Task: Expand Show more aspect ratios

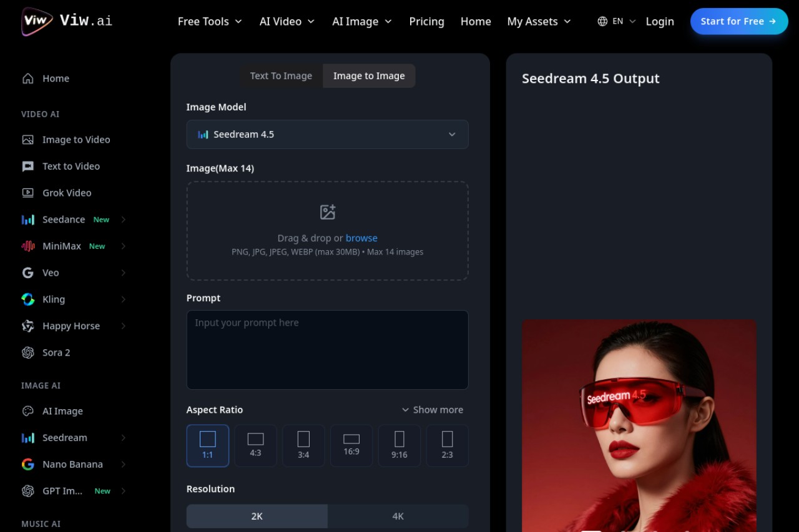Action: (x=433, y=410)
